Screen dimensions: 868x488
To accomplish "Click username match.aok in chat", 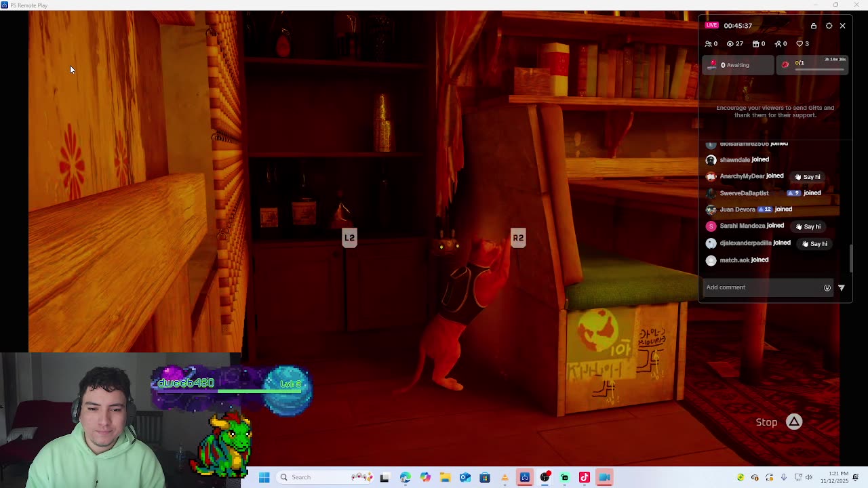I will click(734, 260).
